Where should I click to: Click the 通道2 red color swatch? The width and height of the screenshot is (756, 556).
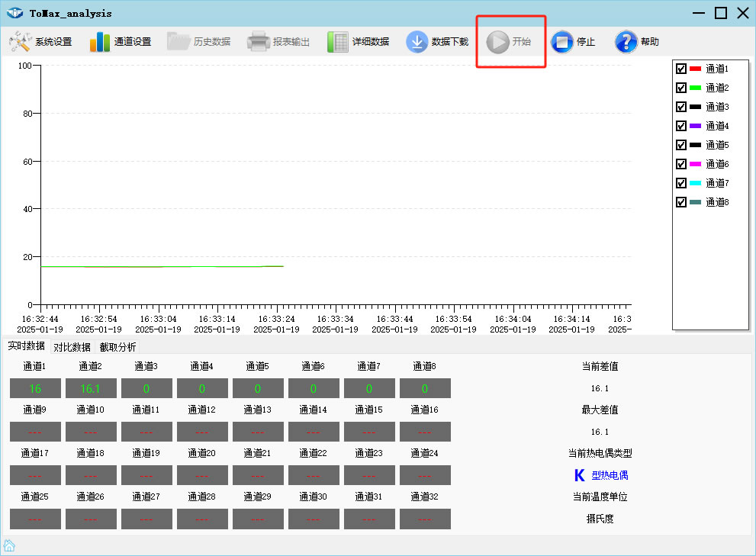pyautogui.click(x=695, y=88)
